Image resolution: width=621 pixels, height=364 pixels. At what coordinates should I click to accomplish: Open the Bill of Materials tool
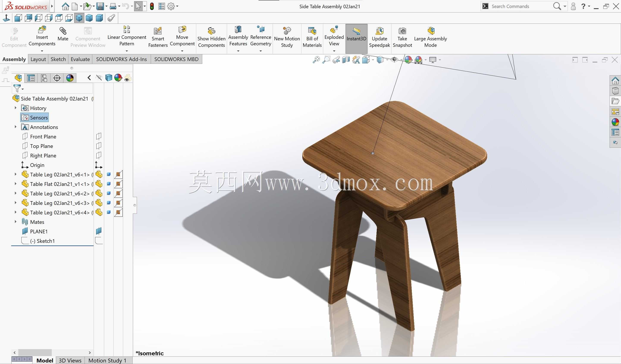point(312,38)
